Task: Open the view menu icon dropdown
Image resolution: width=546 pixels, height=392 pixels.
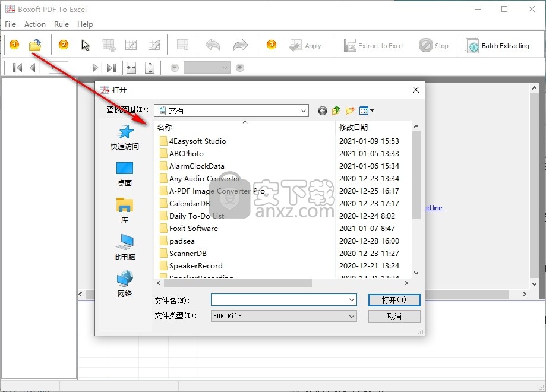Action: pos(367,110)
